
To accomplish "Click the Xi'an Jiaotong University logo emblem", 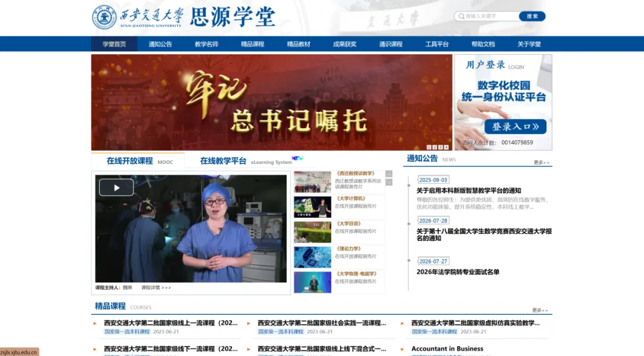I will [x=104, y=17].
